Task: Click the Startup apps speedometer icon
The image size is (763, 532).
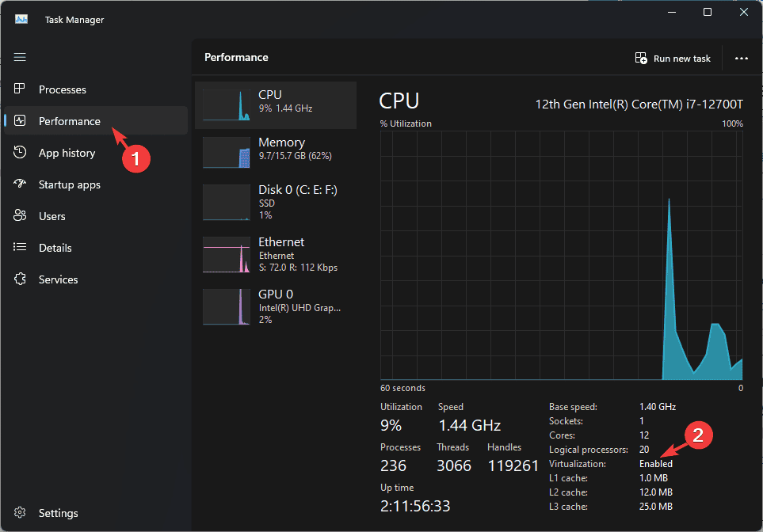Action: [21, 184]
